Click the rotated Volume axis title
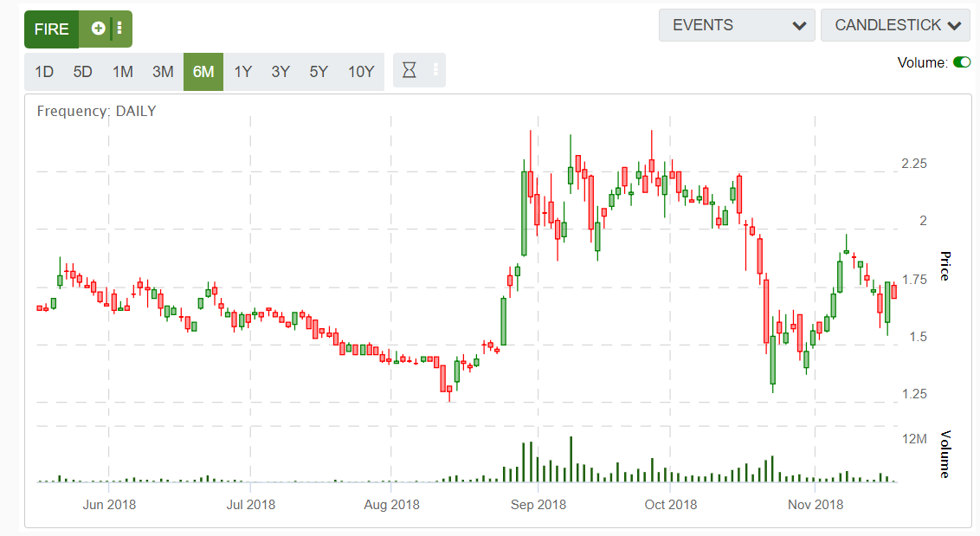The width and height of the screenshot is (980, 536). (945, 454)
